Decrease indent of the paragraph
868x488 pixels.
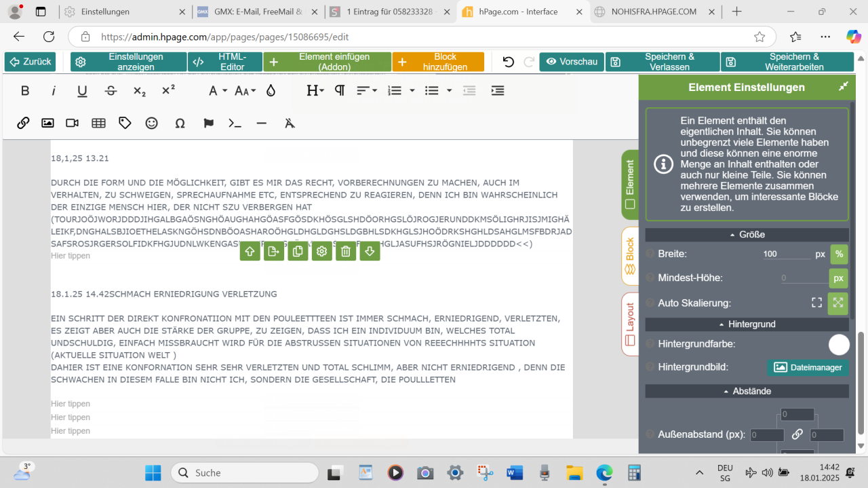469,91
